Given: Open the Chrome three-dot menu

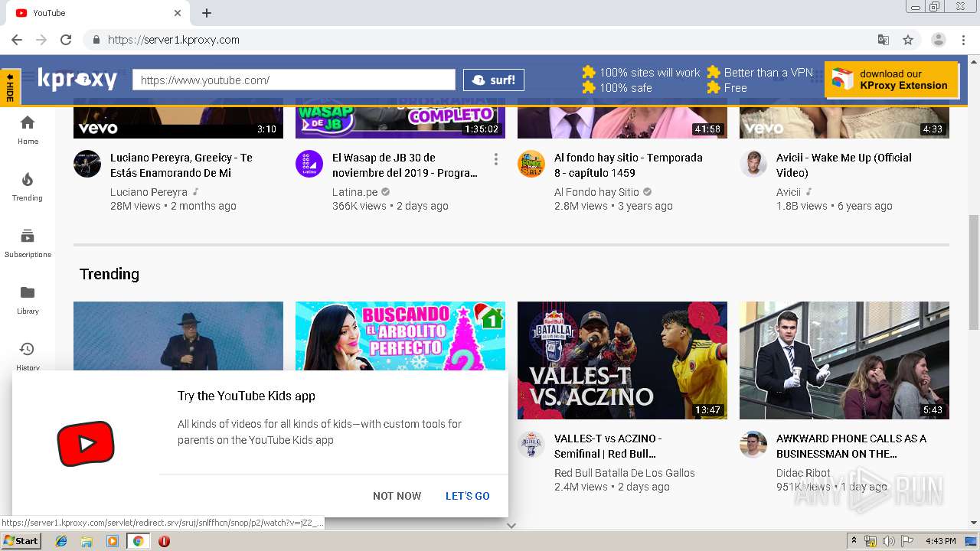Looking at the screenshot, I should tap(963, 40).
